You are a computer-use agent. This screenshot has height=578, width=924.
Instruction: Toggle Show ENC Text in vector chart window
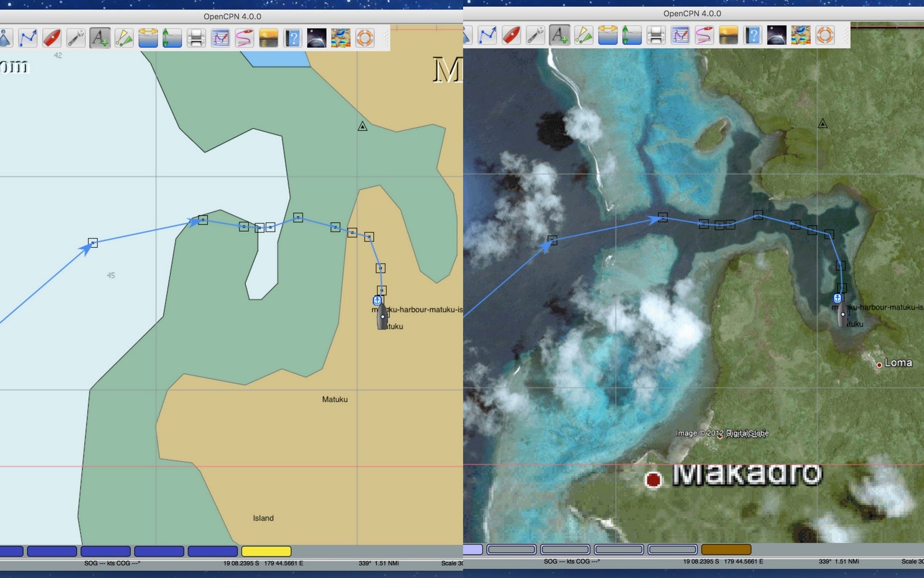[100, 38]
